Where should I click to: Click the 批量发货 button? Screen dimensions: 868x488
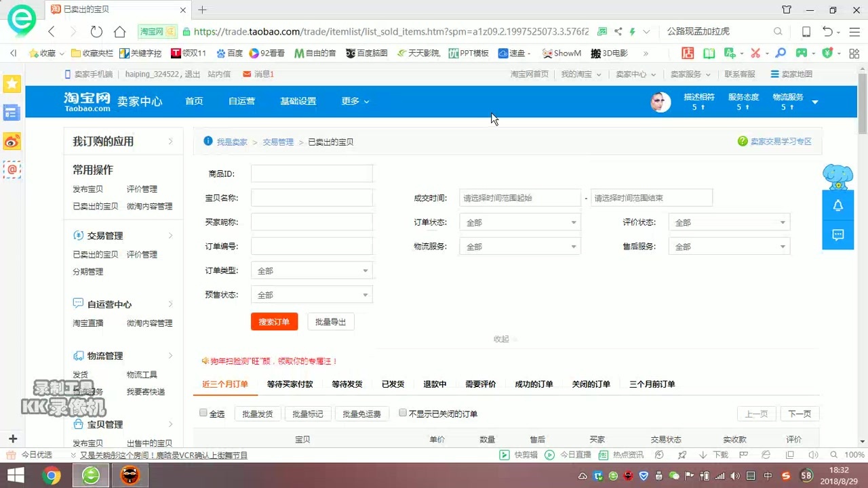point(258,413)
